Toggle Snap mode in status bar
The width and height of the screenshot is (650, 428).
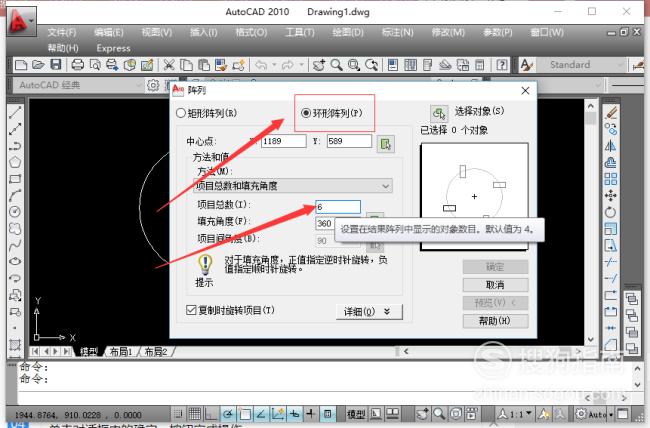[178, 413]
